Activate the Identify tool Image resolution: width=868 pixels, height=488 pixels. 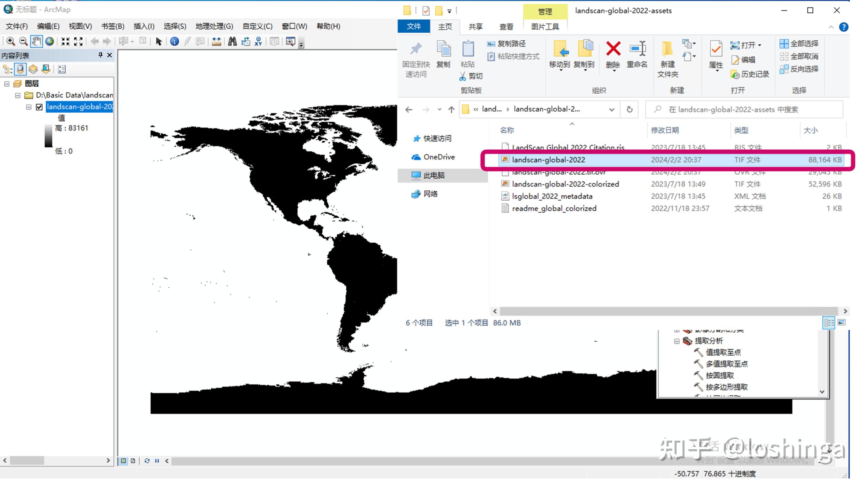click(x=174, y=41)
